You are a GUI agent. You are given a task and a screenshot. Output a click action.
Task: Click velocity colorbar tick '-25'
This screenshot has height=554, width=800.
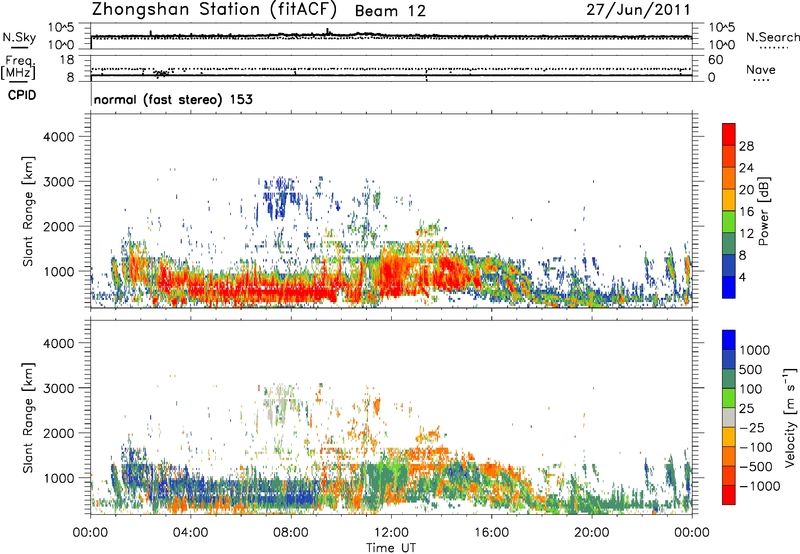click(x=752, y=427)
